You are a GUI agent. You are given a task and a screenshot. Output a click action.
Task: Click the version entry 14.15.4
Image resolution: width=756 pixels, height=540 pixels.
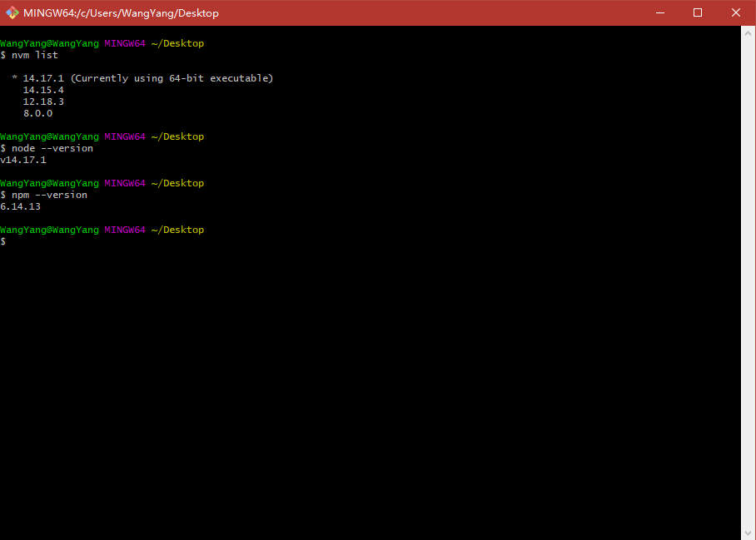(x=43, y=90)
